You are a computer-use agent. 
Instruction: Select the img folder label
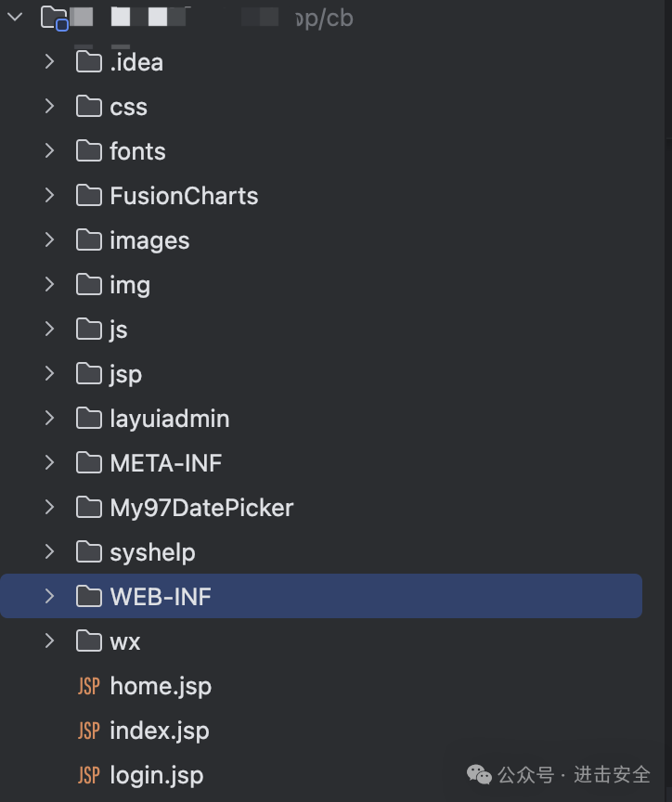point(130,285)
